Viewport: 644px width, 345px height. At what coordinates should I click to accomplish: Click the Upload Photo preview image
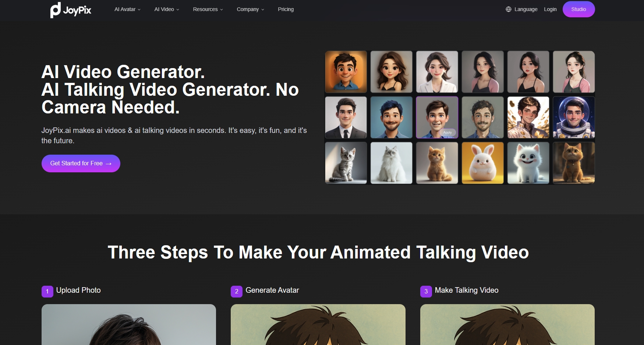(x=129, y=325)
